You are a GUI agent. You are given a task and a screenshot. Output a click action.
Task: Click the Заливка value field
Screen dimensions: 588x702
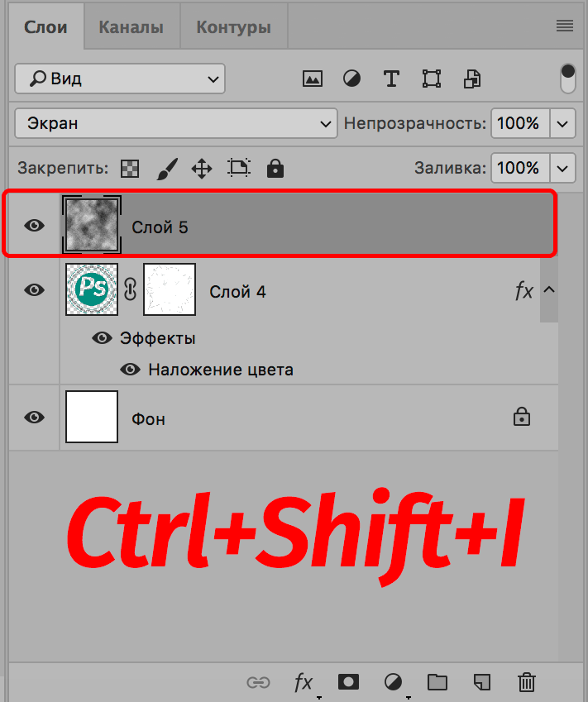pos(520,168)
